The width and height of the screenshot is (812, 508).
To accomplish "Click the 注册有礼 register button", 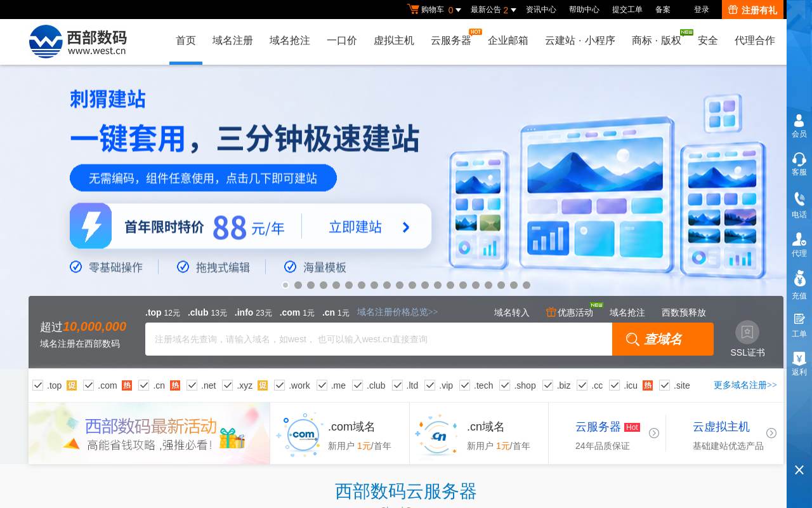I will 752,10.
